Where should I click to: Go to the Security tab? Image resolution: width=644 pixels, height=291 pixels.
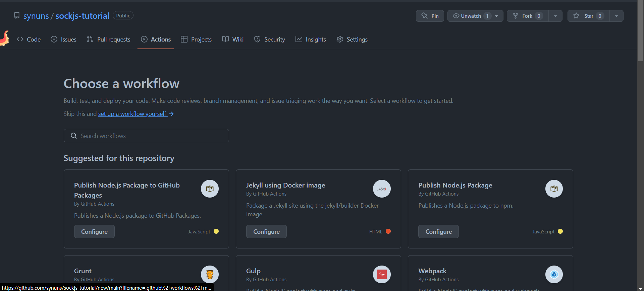click(x=270, y=40)
